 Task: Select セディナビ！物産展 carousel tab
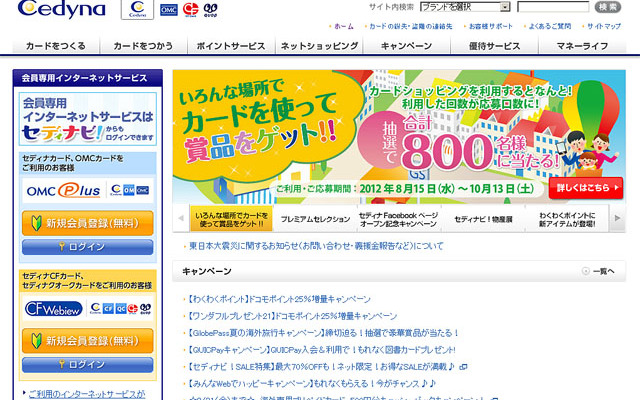483,219
